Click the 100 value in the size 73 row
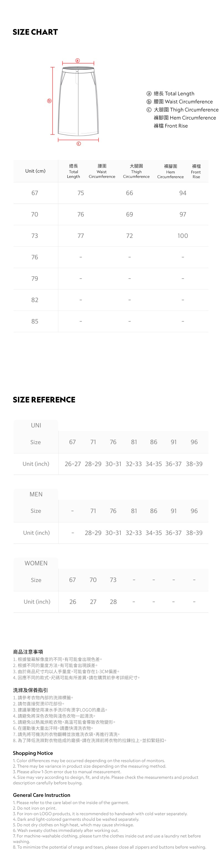The image size is (222, 868). tap(183, 236)
